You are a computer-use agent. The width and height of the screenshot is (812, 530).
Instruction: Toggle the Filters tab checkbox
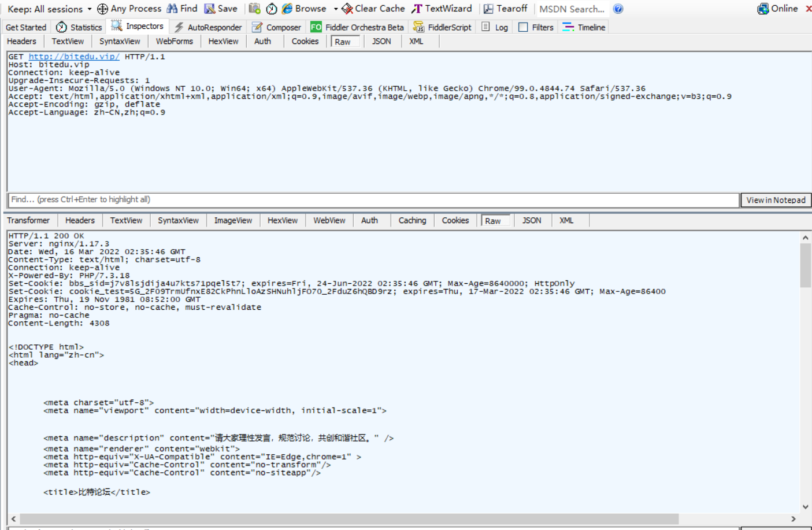523,27
